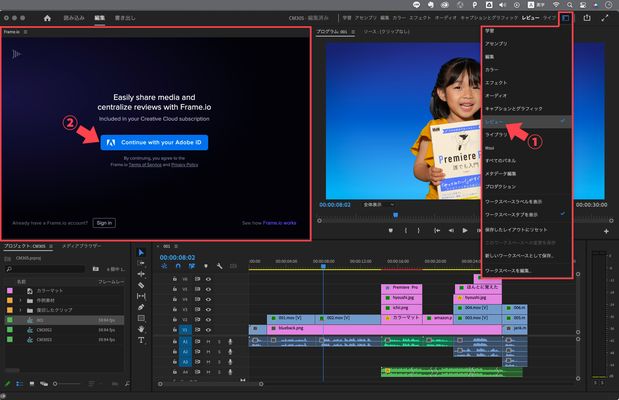Choose カラー in workspace dropdown
The width and height of the screenshot is (619, 400).
coord(527,69)
